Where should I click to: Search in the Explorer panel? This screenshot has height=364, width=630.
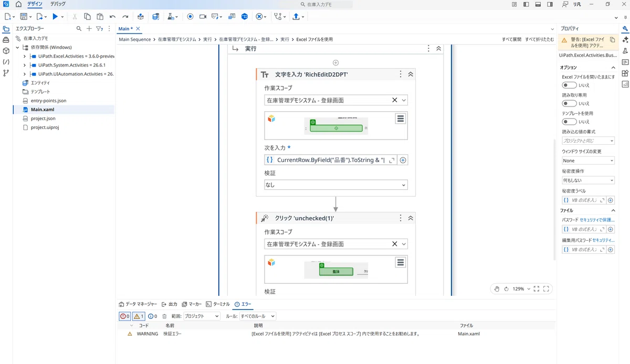point(79,29)
